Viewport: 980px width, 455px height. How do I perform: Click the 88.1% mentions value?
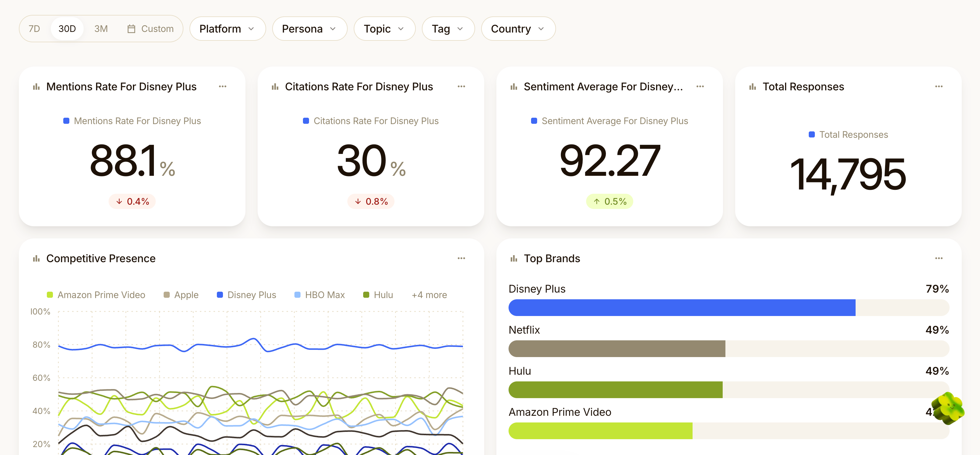point(132,161)
